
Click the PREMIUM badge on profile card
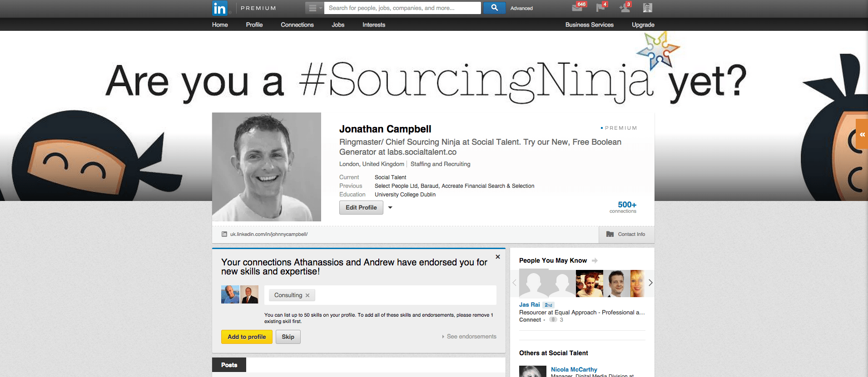point(619,128)
